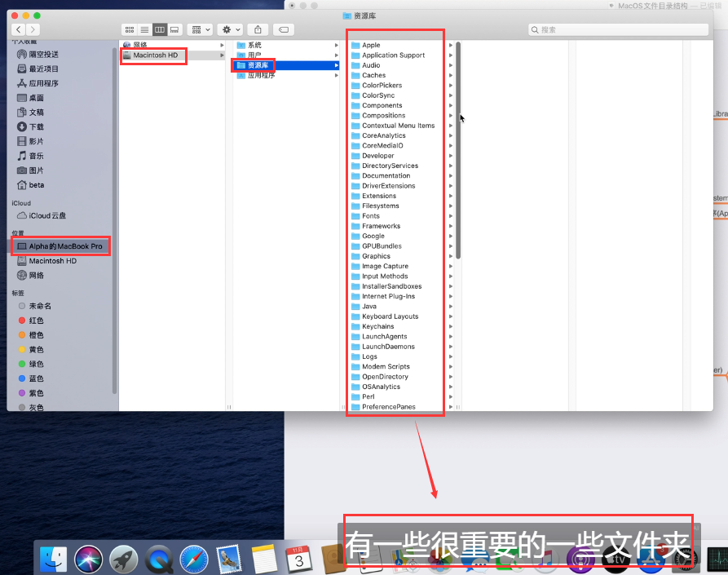The image size is (728, 575).
Task: Open Finder from the Dock
Action: 53,559
